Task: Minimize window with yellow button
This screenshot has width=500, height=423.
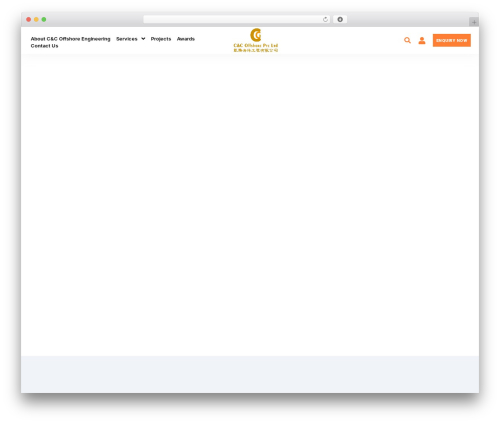Action: click(36, 20)
